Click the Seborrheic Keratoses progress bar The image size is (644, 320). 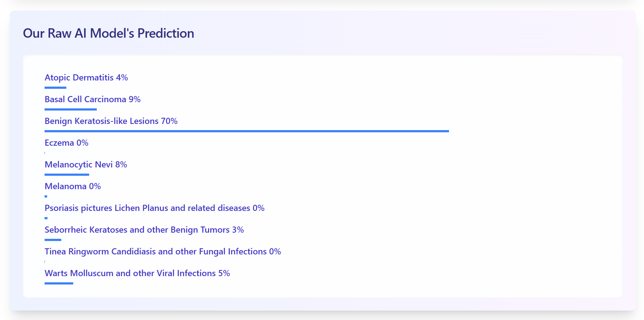(53, 240)
